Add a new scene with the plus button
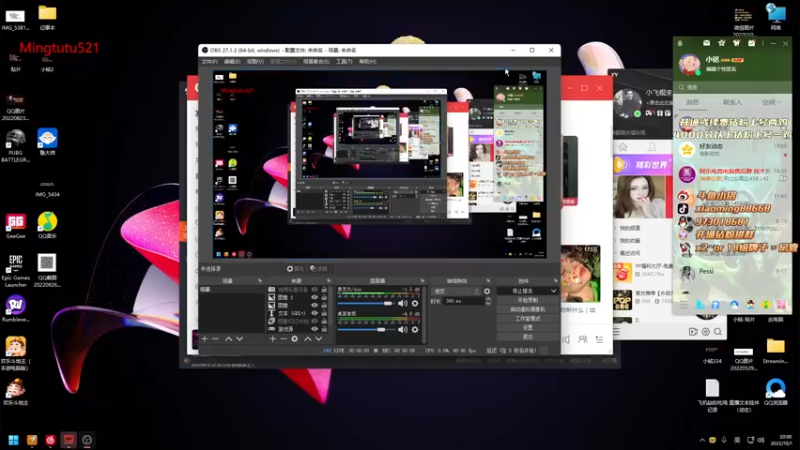The image size is (800, 450). pos(205,339)
